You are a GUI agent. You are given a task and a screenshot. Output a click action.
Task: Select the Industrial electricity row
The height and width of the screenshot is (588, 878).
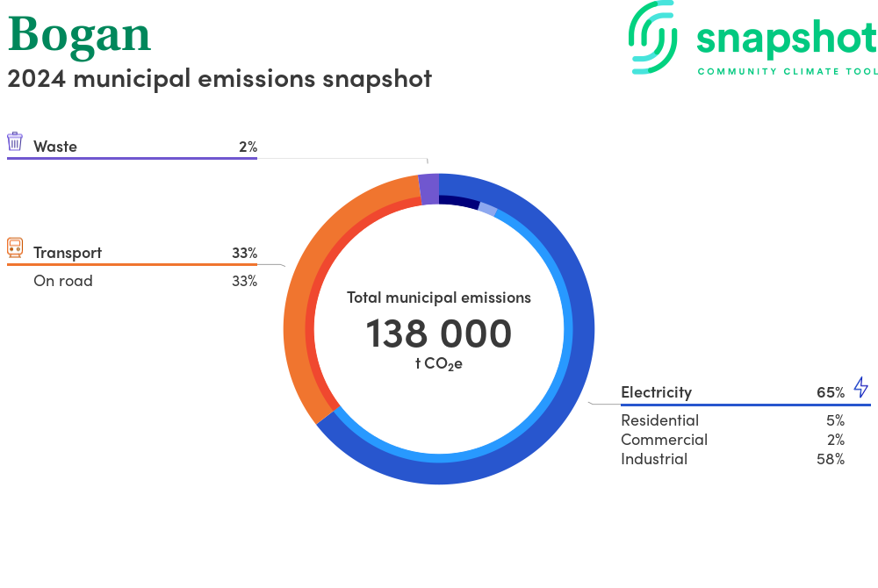click(x=654, y=459)
